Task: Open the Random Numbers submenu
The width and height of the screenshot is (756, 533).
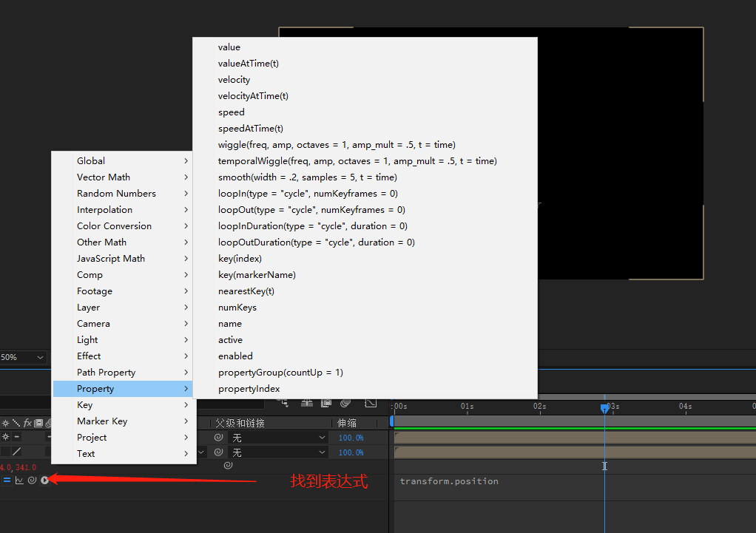Action: pos(124,193)
